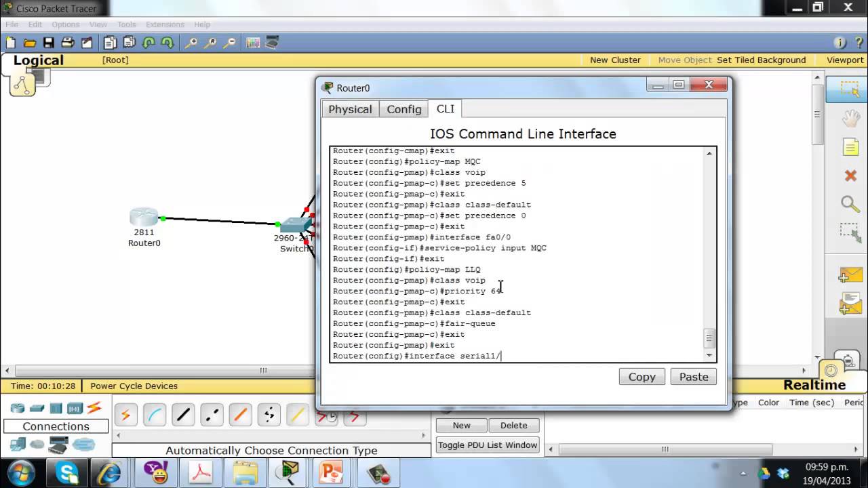868x488 pixels.
Task: Switch to the Physical tab in Router0
Action: 350,109
